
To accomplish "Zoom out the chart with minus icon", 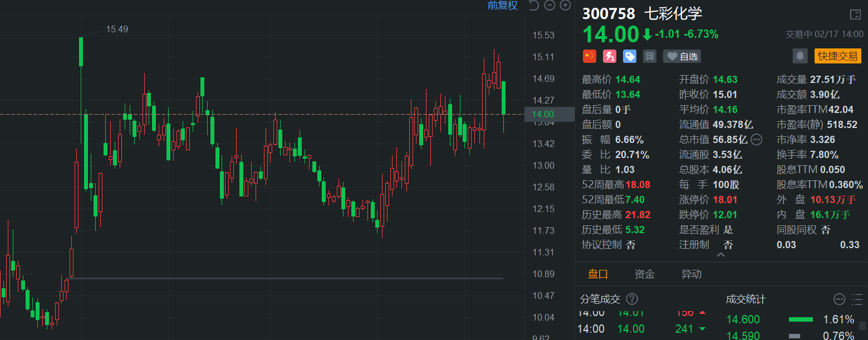I will coord(550,6).
